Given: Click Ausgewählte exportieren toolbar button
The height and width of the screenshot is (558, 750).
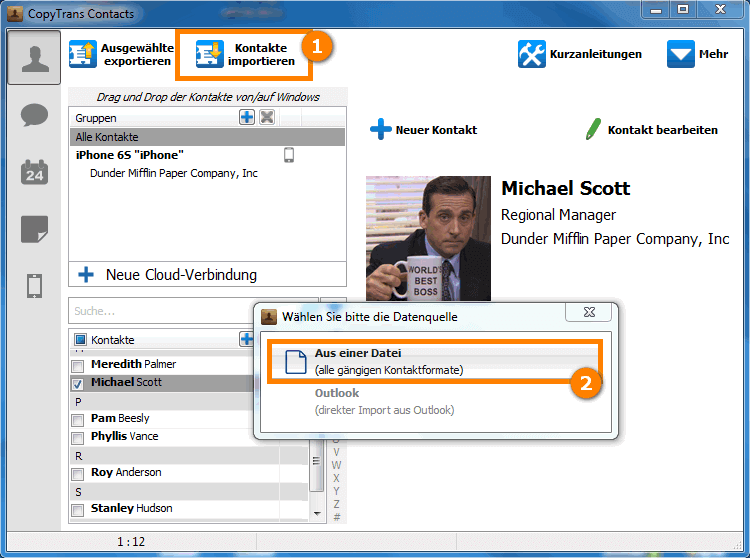Looking at the screenshot, I should point(121,55).
